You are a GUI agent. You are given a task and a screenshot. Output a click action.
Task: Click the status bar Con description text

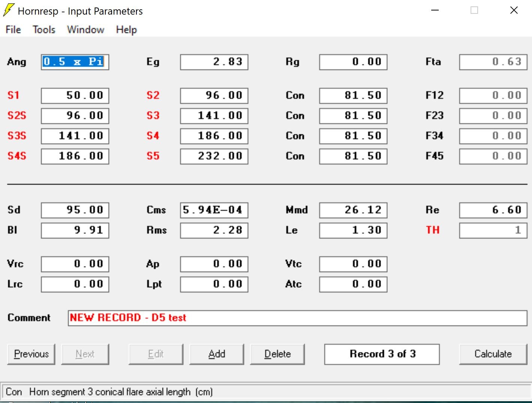click(109, 392)
